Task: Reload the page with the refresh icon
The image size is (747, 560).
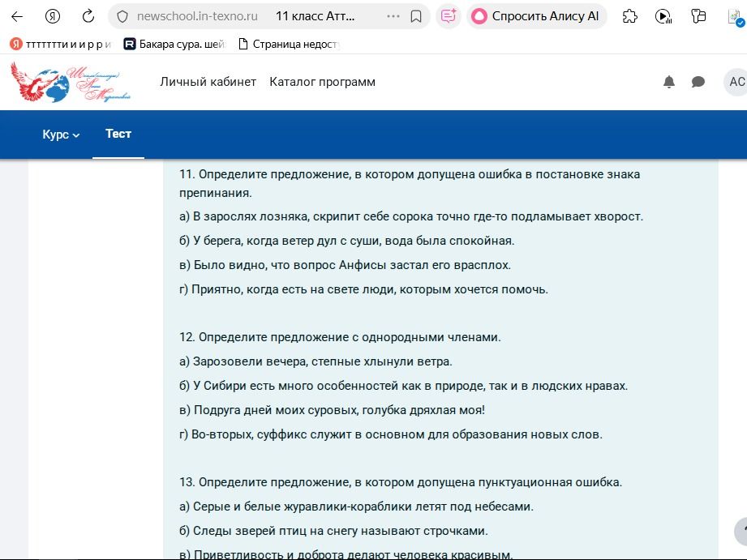Action: point(88,17)
